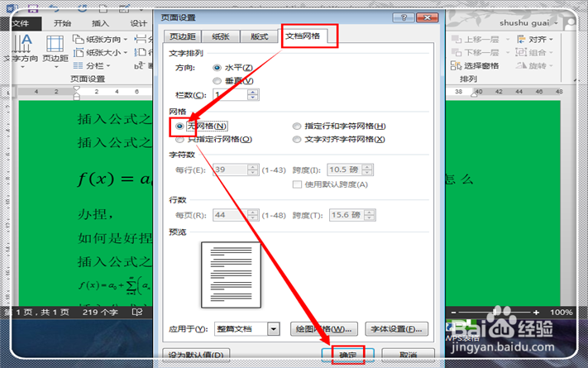
Task: Open the 旋转 dropdown
Action: pos(535,65)
